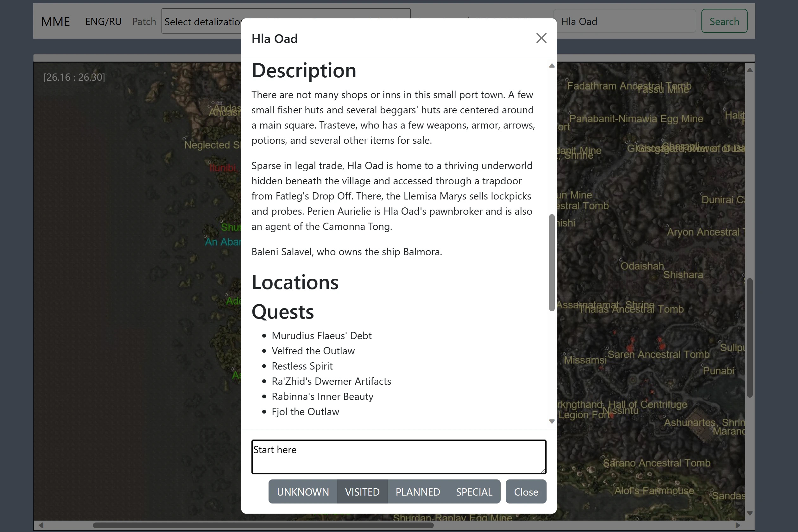Image resolution: width=798 pixels, height=532 pixels.
Task: Set location status to UNKNOWN
Action: pos(303,491)
